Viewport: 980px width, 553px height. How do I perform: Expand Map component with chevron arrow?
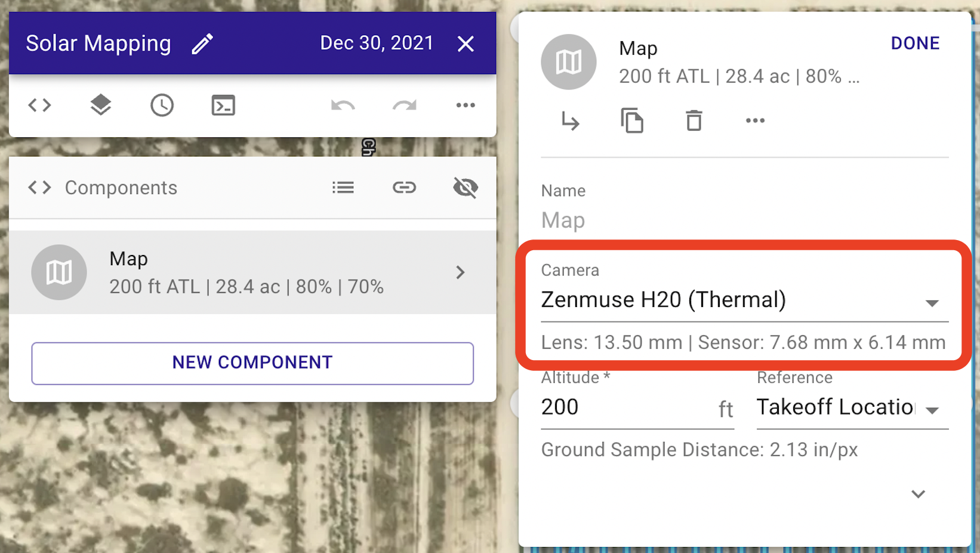(460, 272)
